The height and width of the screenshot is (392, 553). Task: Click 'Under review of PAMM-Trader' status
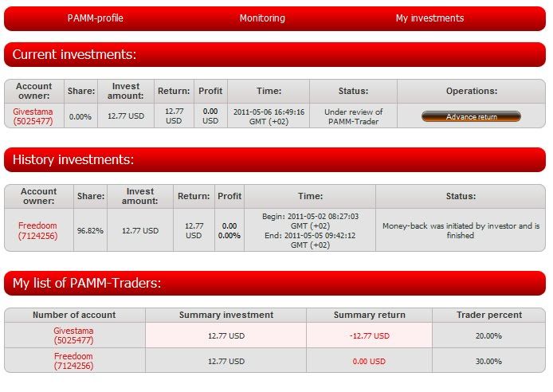(353, 116)
